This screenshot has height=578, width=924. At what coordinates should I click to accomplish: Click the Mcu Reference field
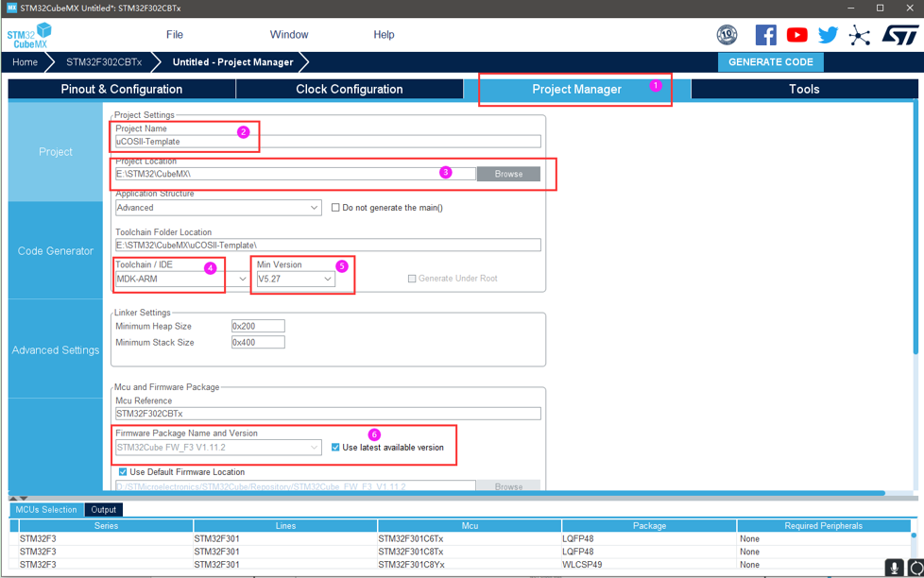click(328, 414)
